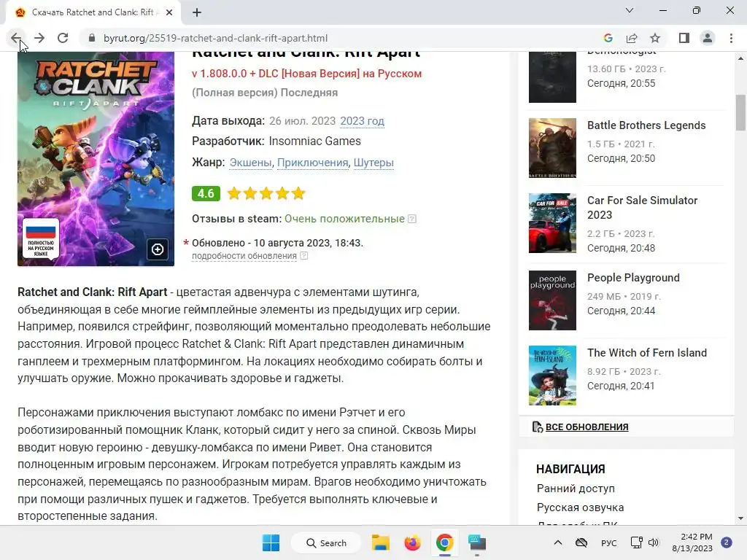
Task: Open Google Translate icon in address bar
Action: pyautogui.click(x=608, y=38)
